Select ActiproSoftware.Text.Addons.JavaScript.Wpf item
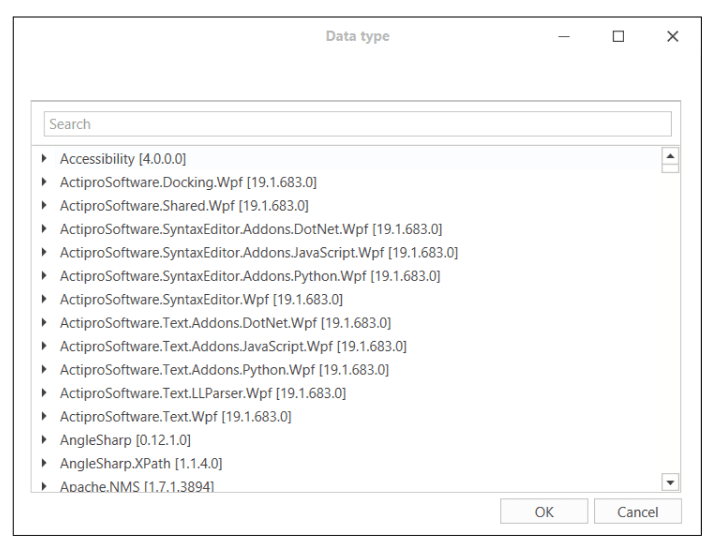This screenshot has width=718, height=550. (x=233, y=346)
